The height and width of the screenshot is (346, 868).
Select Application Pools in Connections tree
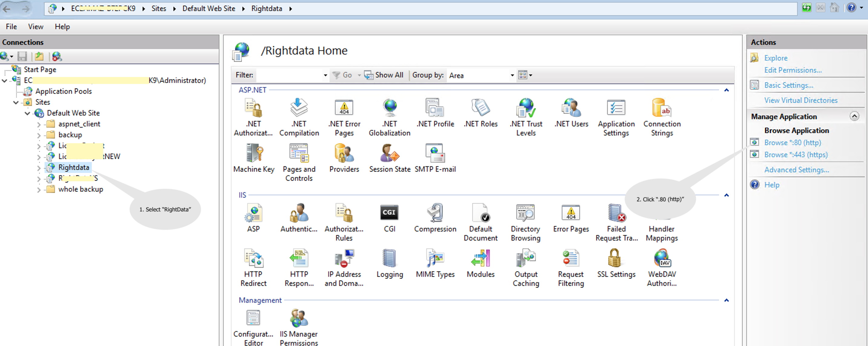(63, 91)
